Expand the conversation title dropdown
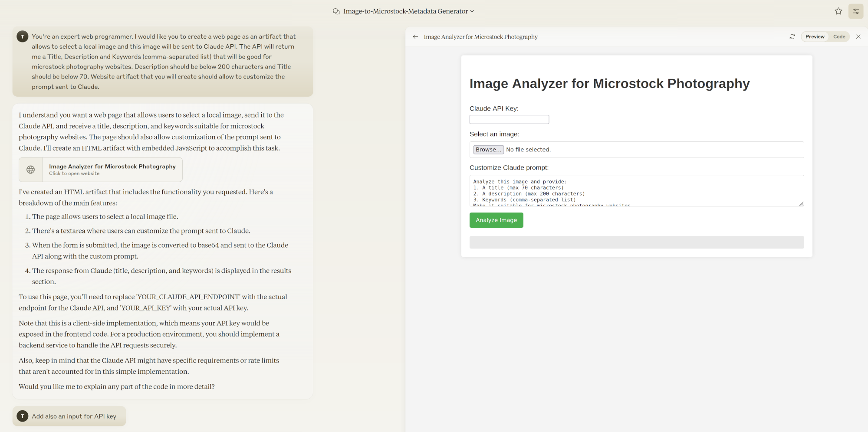868x432 pixels. [x=472, y=11]
